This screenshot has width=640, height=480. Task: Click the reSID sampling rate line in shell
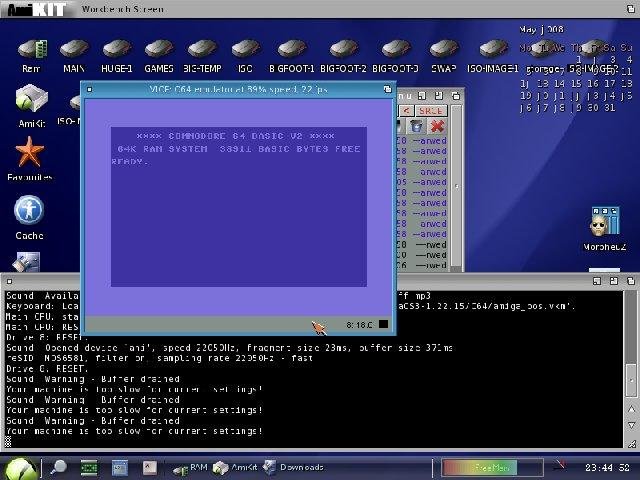pos(159,358)
